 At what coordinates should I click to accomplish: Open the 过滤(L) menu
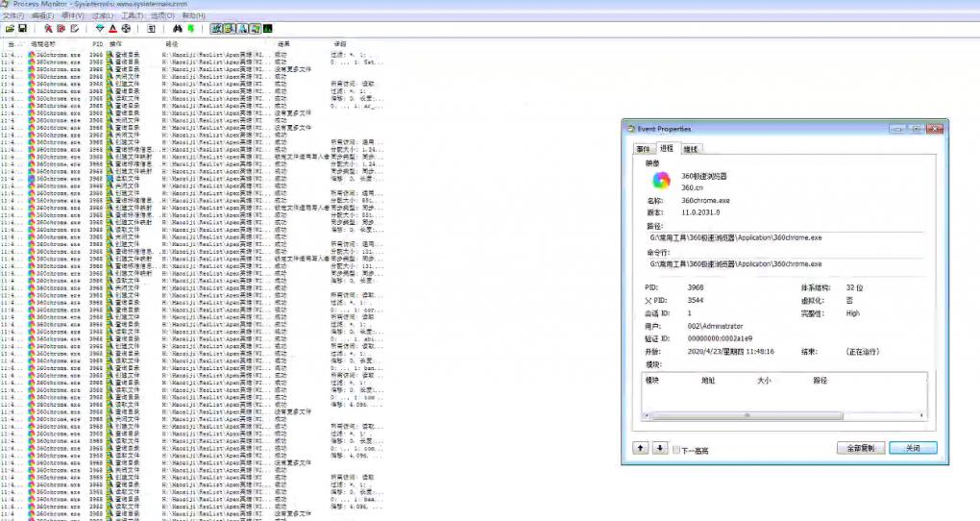[x=103, y=15]
